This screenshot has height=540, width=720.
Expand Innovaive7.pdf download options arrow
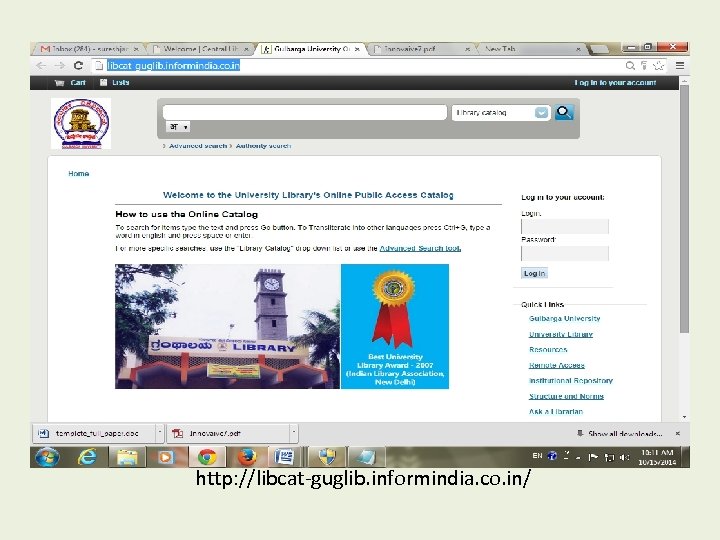point(293,433)
